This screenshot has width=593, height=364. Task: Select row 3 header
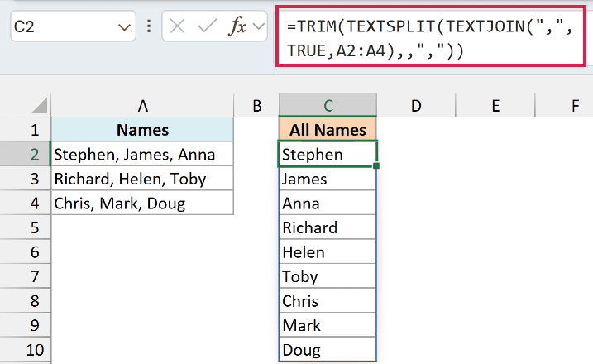(x=26, y=179)
